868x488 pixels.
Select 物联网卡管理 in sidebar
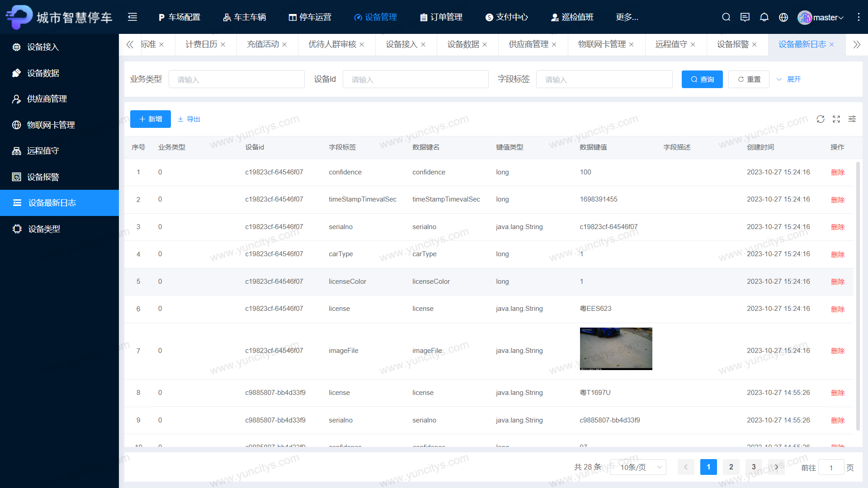(x=51, y=125)
